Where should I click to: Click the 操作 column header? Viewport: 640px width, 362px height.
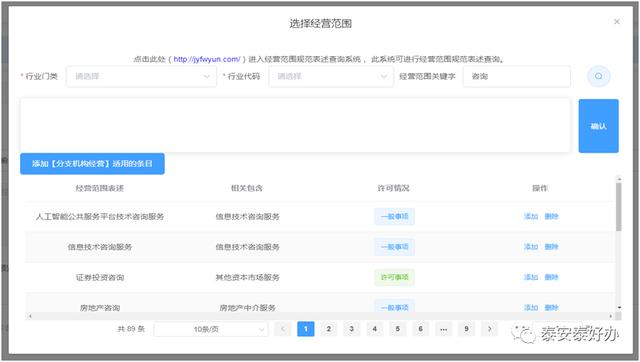(540, 188)
